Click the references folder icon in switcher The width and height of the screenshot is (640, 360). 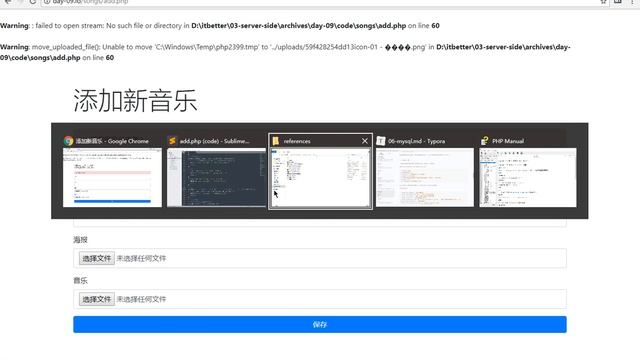coord(276,141)
